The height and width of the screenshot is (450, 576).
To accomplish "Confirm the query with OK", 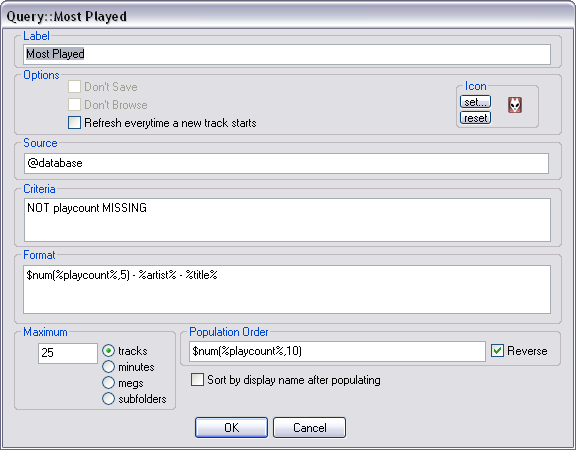I will click(x=231, y=428).
